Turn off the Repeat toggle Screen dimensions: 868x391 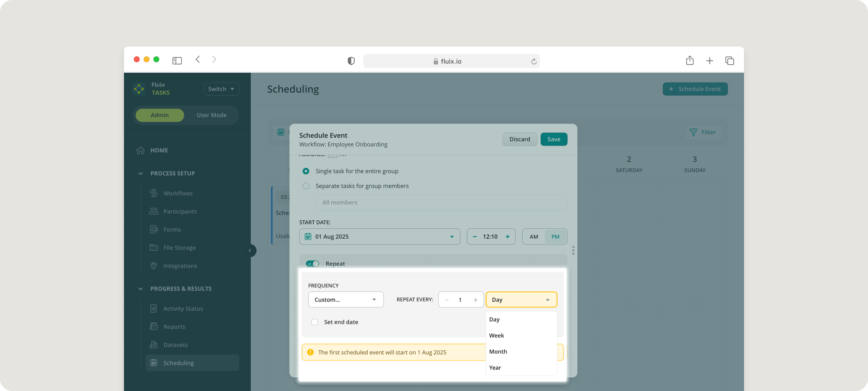click(x=312, y=263)
